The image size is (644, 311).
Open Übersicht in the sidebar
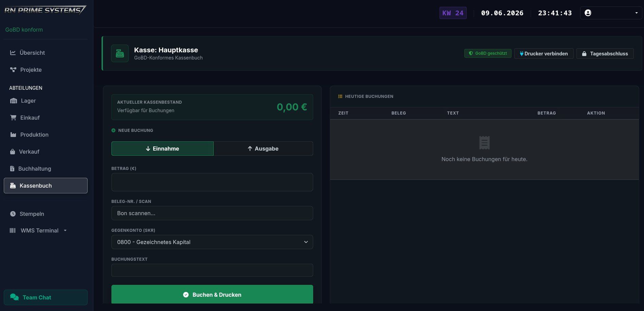(x=46, y=53)
